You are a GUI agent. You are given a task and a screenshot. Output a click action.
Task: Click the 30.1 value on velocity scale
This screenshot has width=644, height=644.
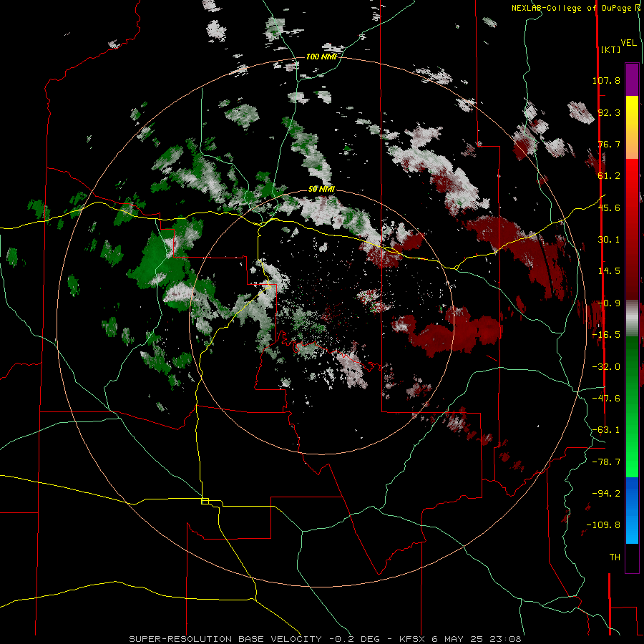tap(609, 240)
